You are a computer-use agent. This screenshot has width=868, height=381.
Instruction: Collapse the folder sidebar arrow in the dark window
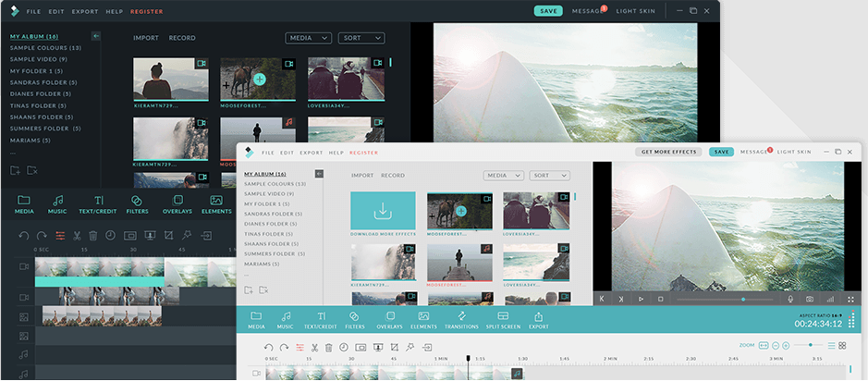96,36
